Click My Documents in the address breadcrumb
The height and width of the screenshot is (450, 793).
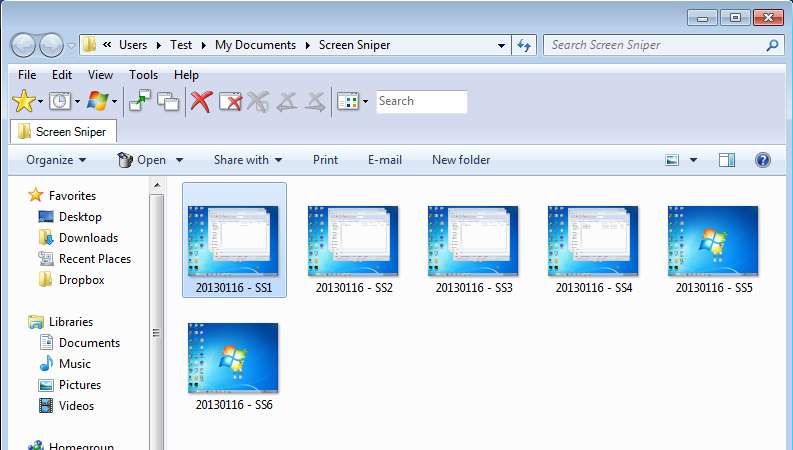255,45
